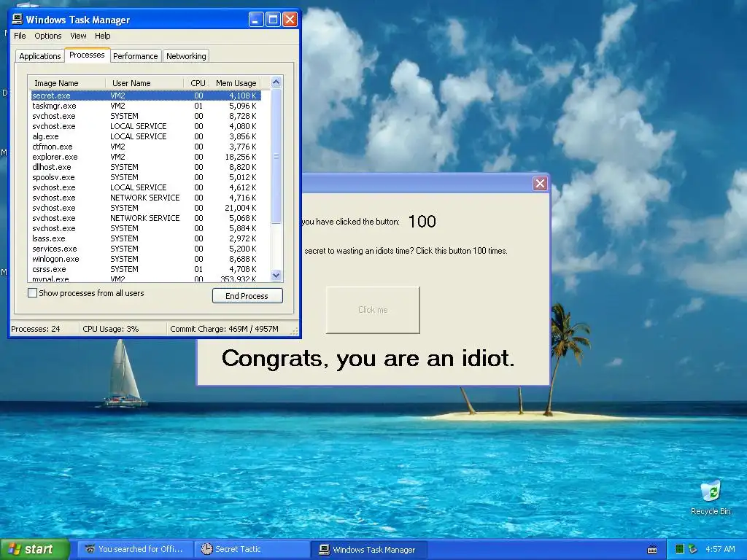Select the spoolsv.exe process row
This screenshot has width=747, height=560.
146,177
